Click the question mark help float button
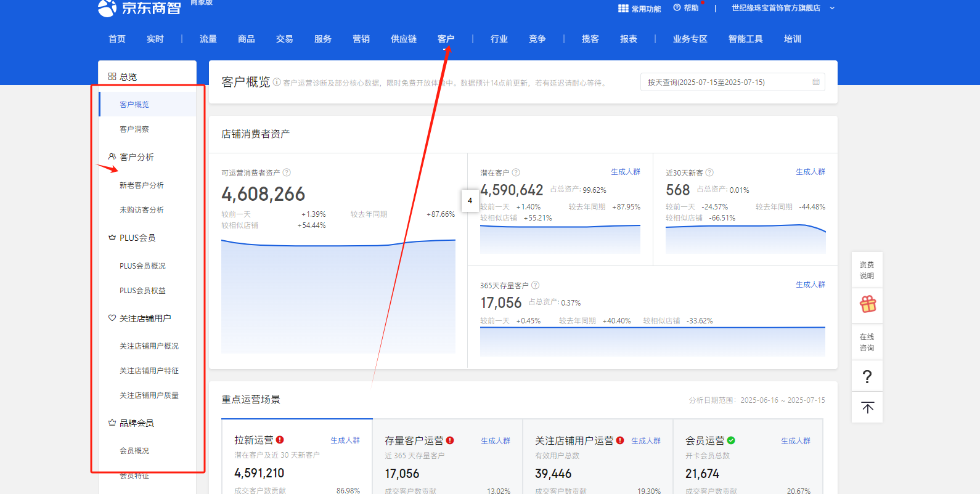The height and width of the screenshot is (494, 980). click(867, 376)
